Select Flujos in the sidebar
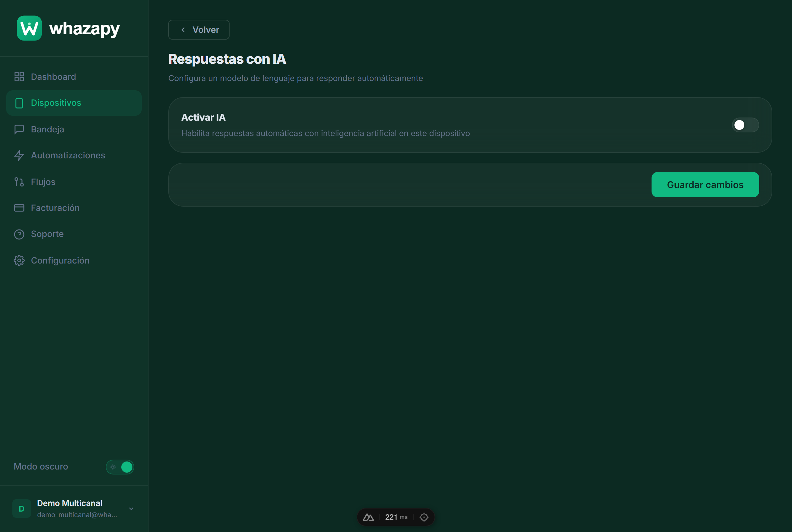This screenshot has width=792, height=532. (74, 182)
